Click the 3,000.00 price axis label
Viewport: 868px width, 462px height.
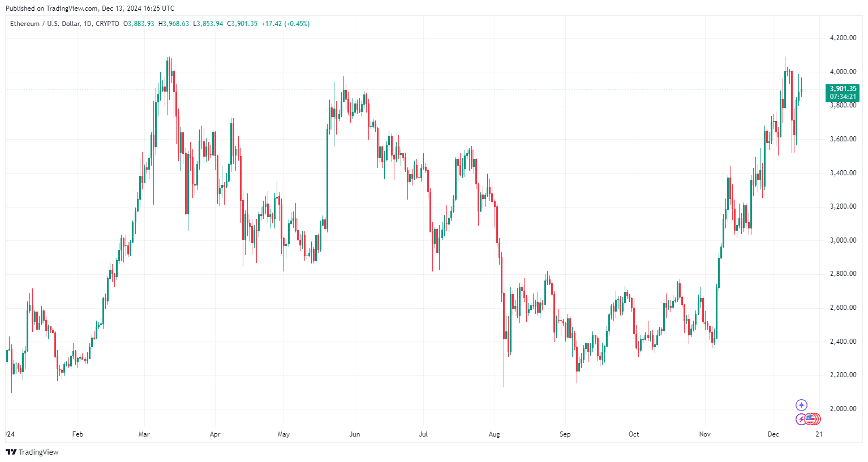click(x=843, y=240)
